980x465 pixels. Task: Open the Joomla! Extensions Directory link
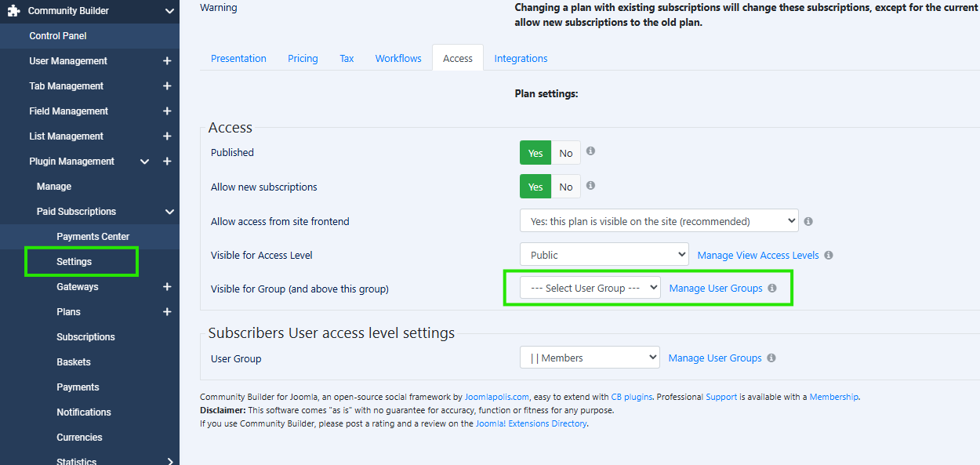[531, 423]
